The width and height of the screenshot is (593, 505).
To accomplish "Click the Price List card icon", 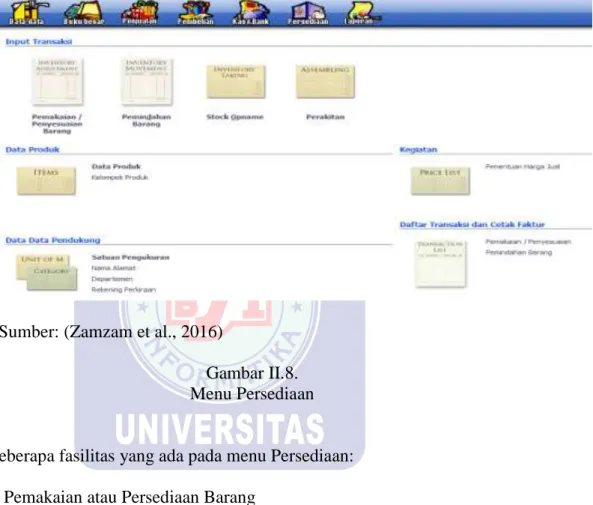I will (x=440, y=181).
